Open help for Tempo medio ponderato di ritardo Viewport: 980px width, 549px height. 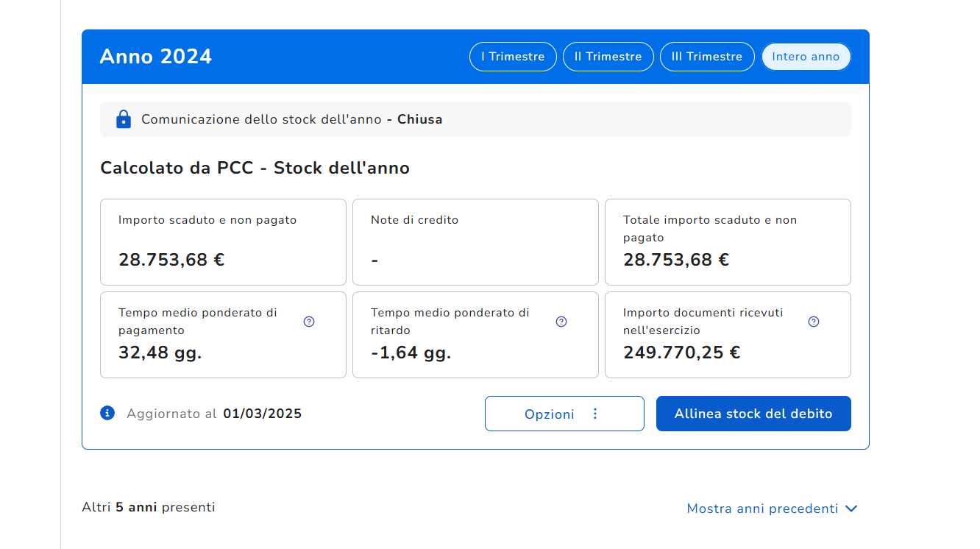[x=561, y=322]
